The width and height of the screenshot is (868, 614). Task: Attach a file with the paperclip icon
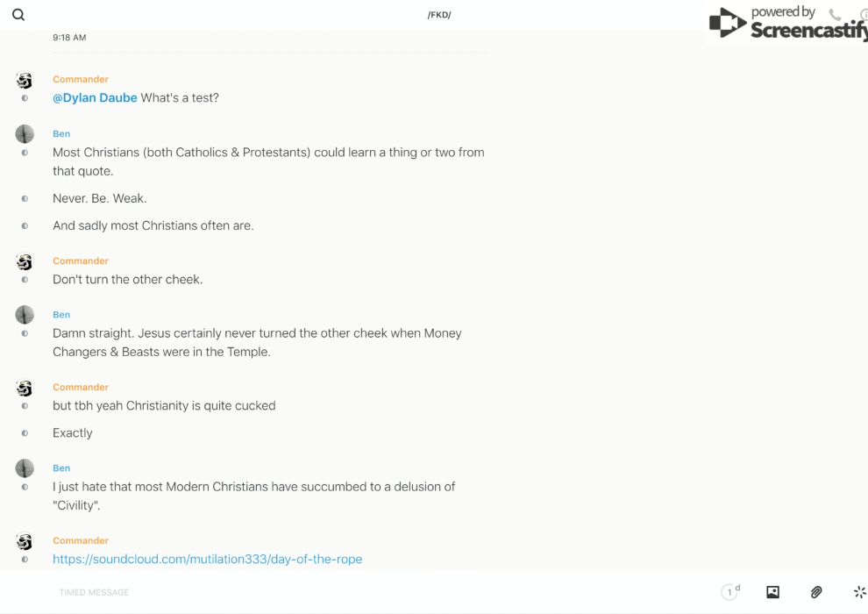816,592
